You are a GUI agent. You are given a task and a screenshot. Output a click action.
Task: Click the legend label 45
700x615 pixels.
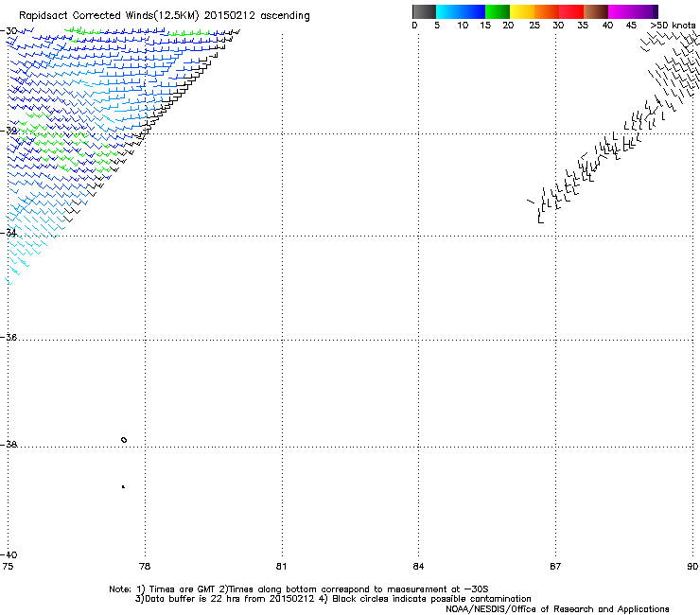coord(631,26)
